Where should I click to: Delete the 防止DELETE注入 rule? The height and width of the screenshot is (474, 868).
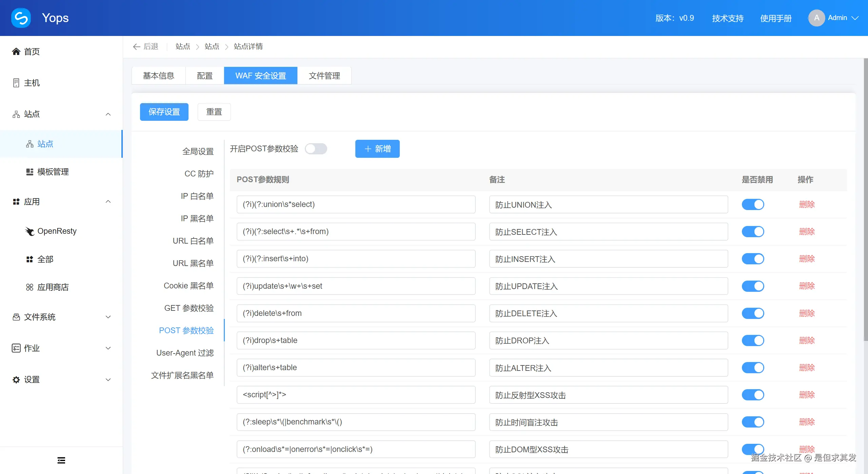(807, 313)
